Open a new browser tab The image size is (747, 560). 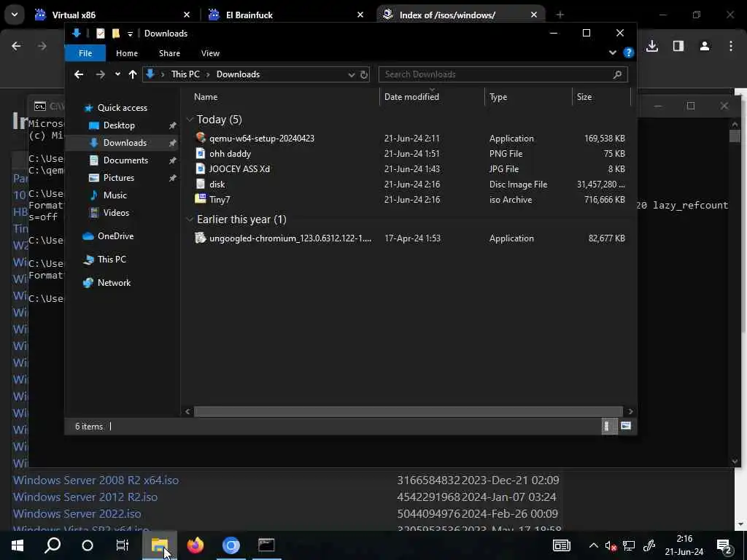coord(560,15)
